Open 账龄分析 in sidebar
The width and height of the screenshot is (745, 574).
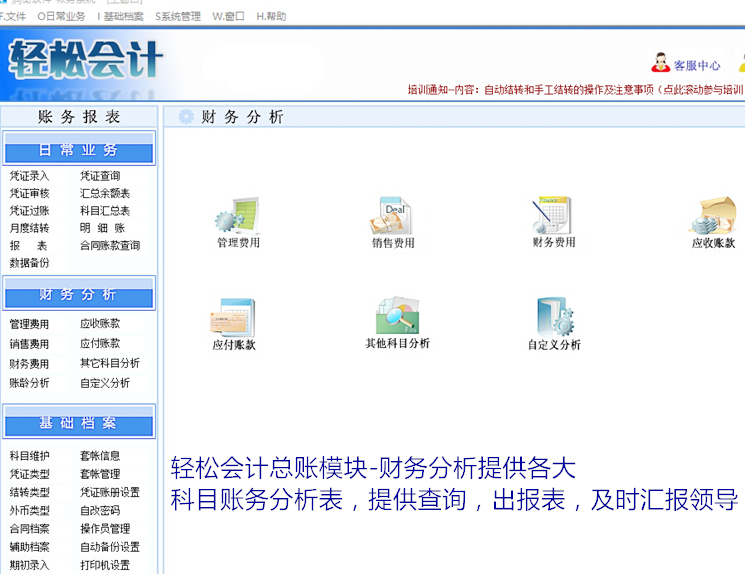click(x=29, y=383)
